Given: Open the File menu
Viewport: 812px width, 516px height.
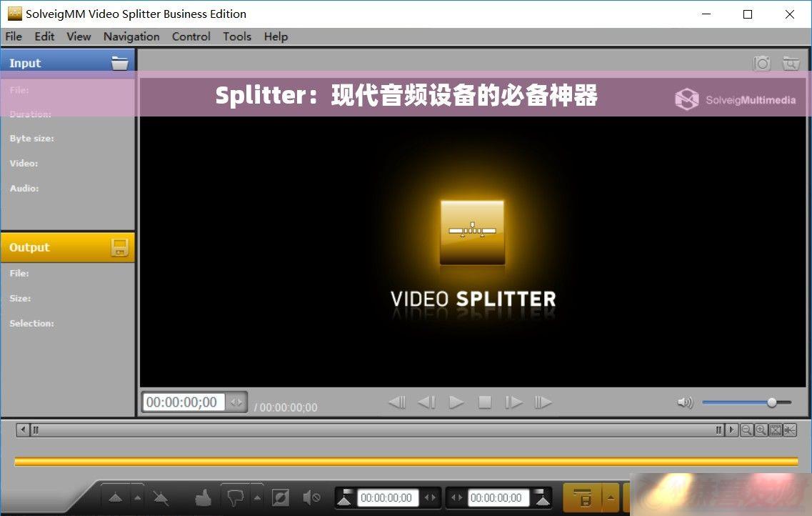Looking at the screenshot, I should pyautogui.click(x=14, y=36).
